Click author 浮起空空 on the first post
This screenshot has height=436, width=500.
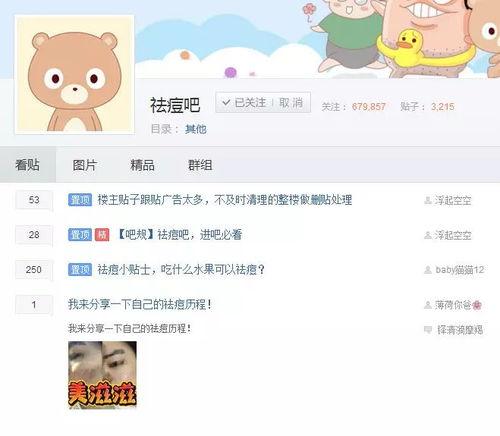tap(453, 200)
